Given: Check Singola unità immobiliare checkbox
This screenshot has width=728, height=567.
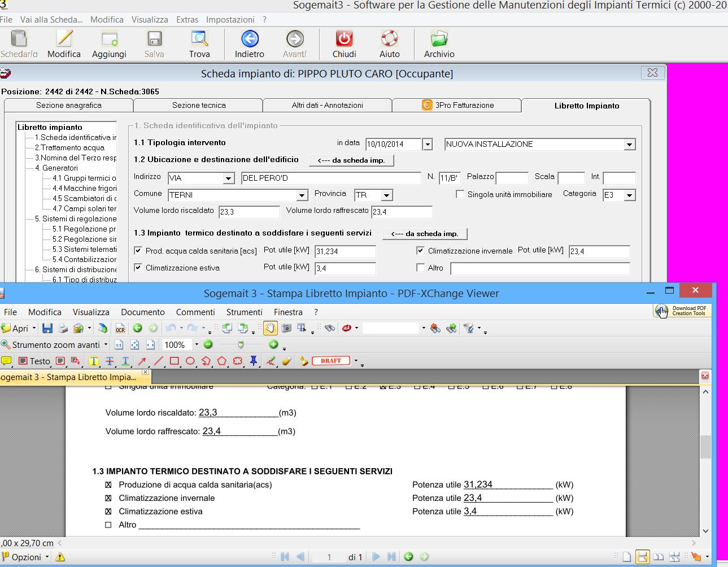Looking at the screenshot, I should tap(460, 194).
